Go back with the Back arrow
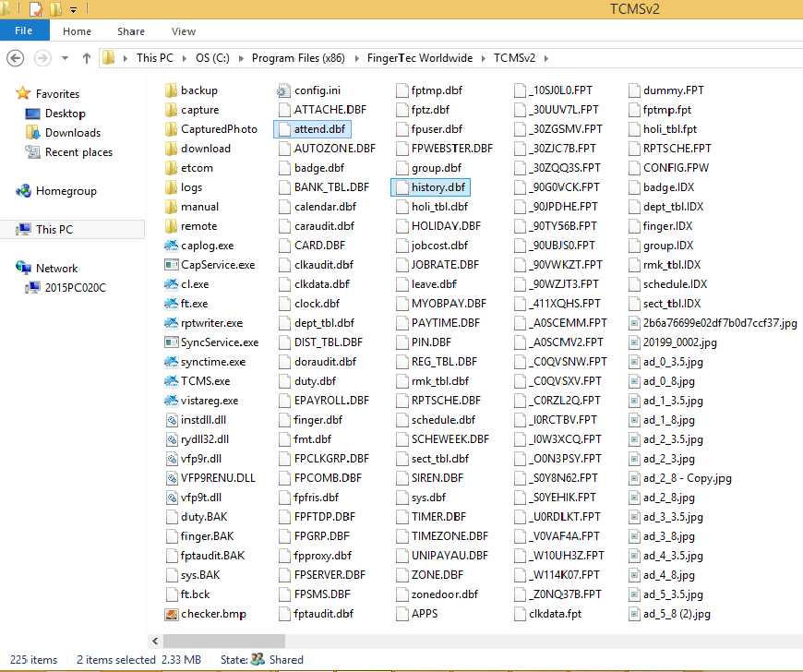This screenshot has height=672, width=803. click(16, 58)
